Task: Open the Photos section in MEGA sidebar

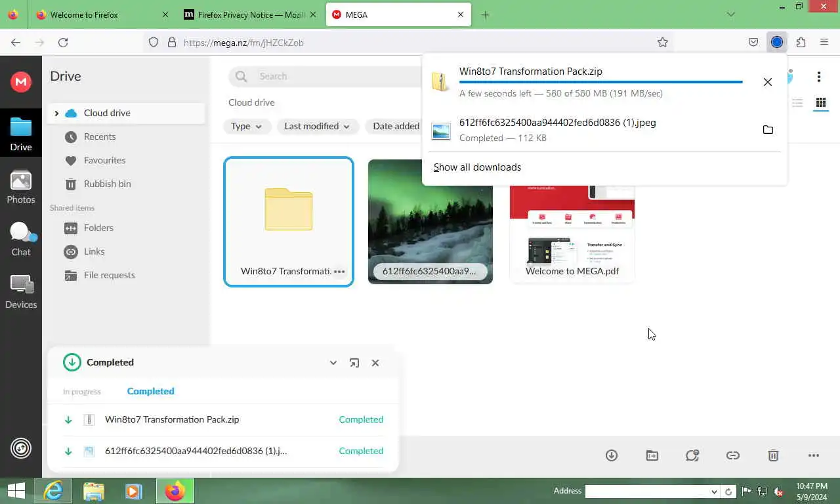Action: pyautogui.click(x=21, y=187)
